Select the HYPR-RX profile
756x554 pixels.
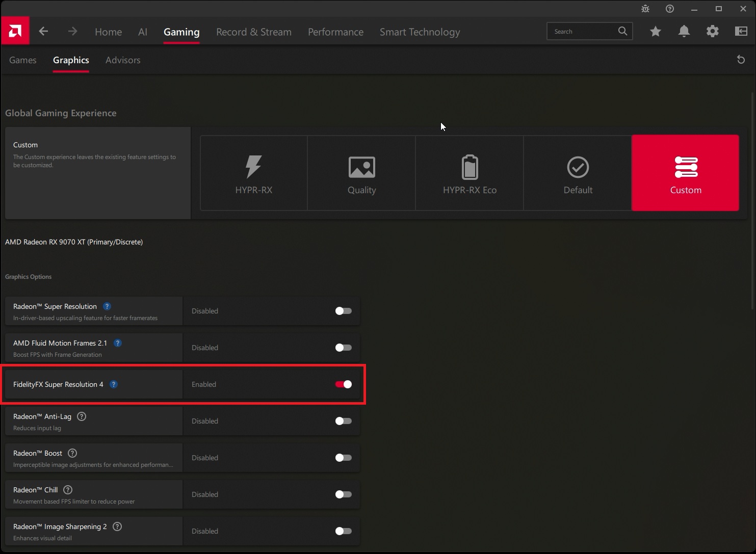click(x=254, y=173)
